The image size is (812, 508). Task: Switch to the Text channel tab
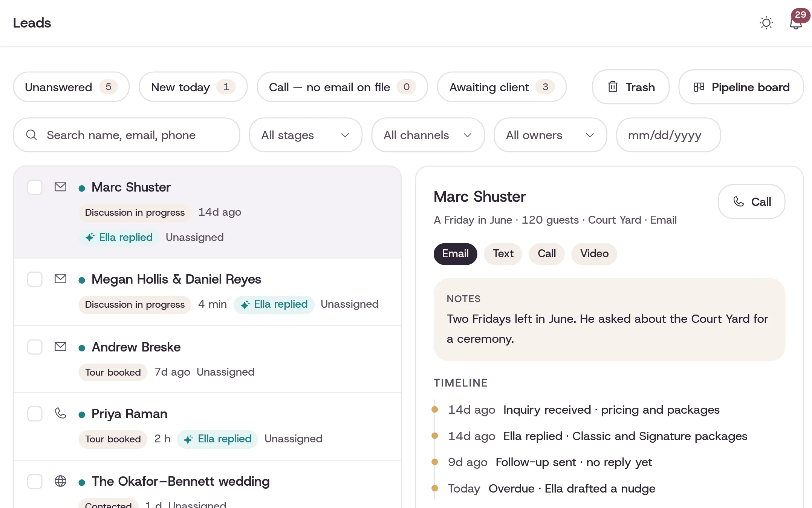point(503,254)
